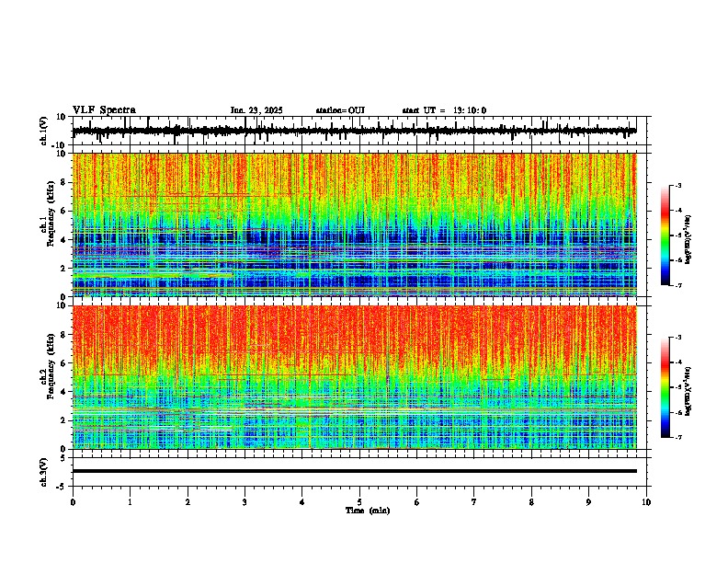The image size is (728, 563).
Task: Click the ch.2 spectrogram color scale bar
Action: click(665, 387)
